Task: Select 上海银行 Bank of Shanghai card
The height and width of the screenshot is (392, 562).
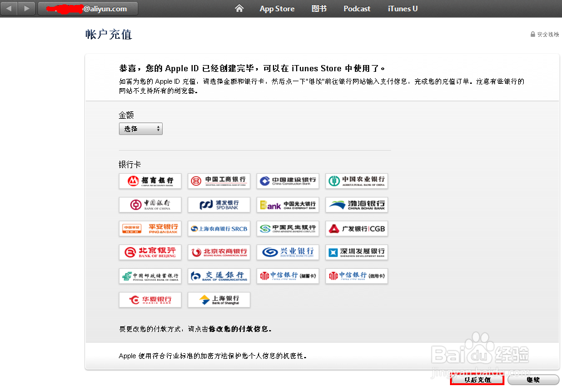Action: (x=219, y=299)
